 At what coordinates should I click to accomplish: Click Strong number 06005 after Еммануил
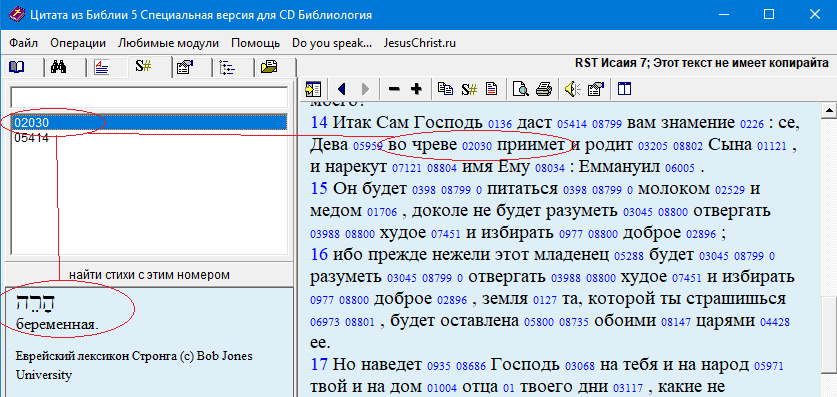click(680, 169)
